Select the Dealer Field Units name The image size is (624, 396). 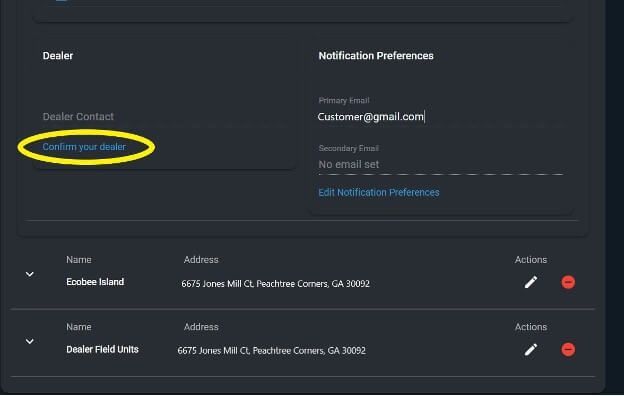(x=102, y=349)
